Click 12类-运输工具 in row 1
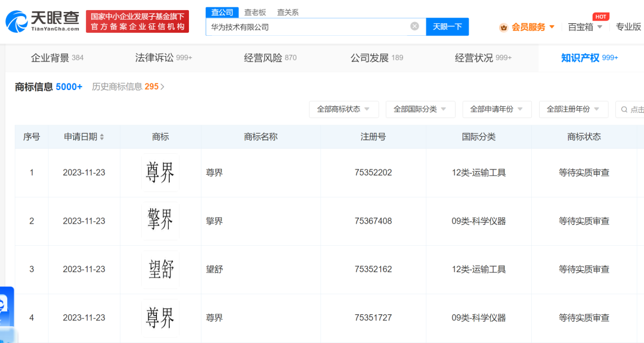This screenshot has width=644, height=343. 479,172
